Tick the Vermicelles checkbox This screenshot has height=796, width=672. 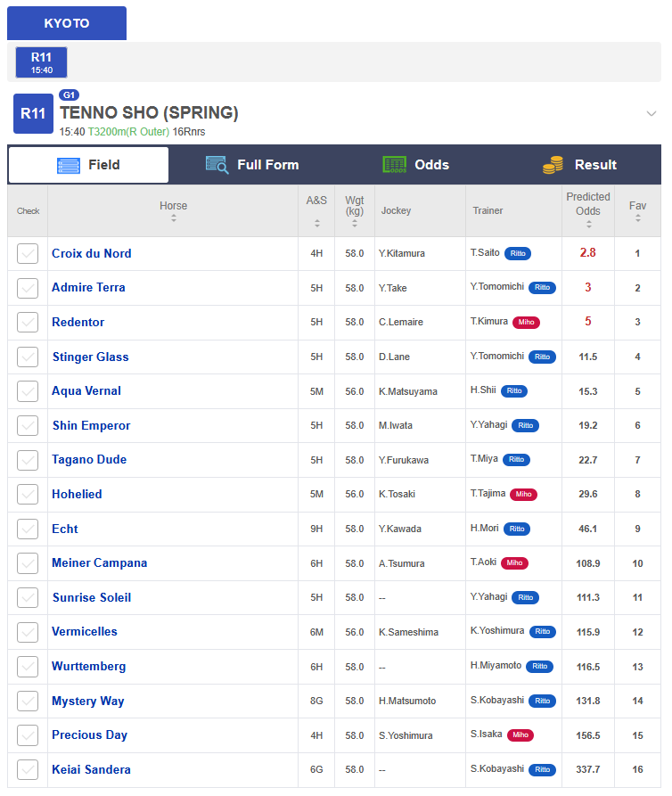tap(28, 632)
